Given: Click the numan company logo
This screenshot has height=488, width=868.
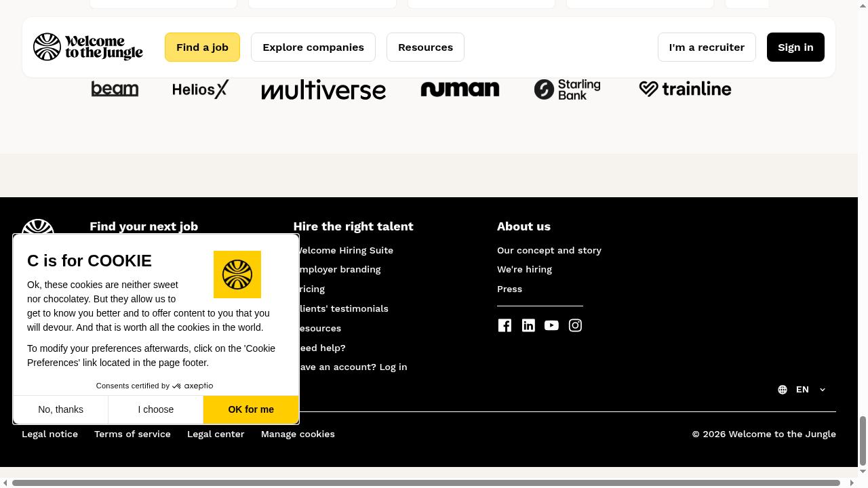Looking at the screenshot, I should [x=460, y=89].
